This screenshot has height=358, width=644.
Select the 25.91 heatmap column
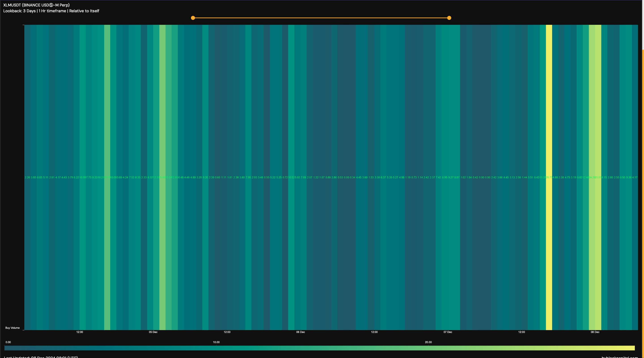pyautogui.click(x=598, y=177)
